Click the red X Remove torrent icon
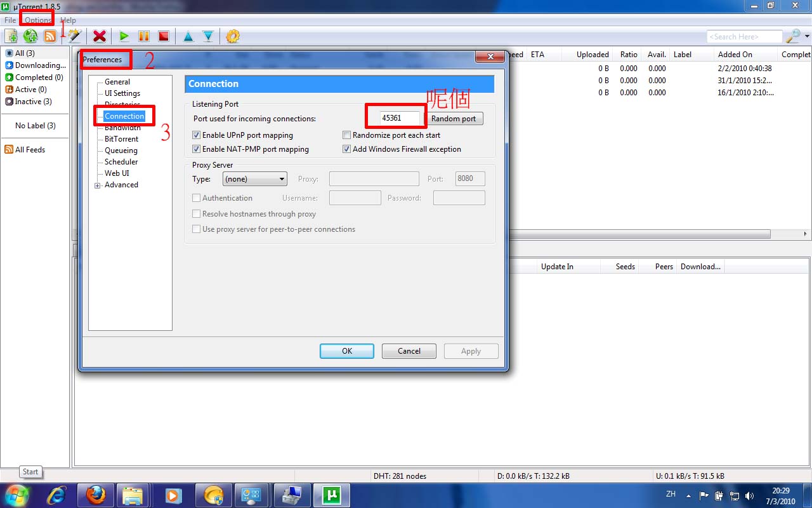812x508 pixels. 99,36
